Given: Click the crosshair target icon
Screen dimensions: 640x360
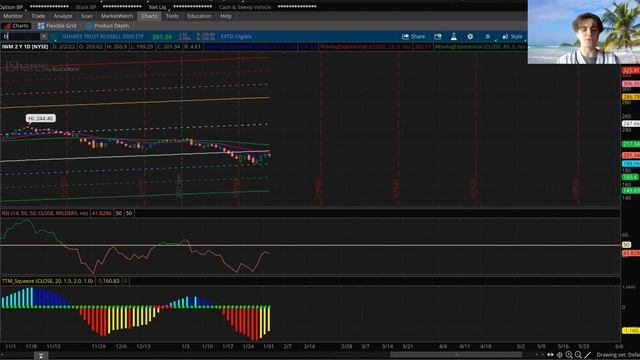Looking at the screenshot, I should click(x=560, y=355).
